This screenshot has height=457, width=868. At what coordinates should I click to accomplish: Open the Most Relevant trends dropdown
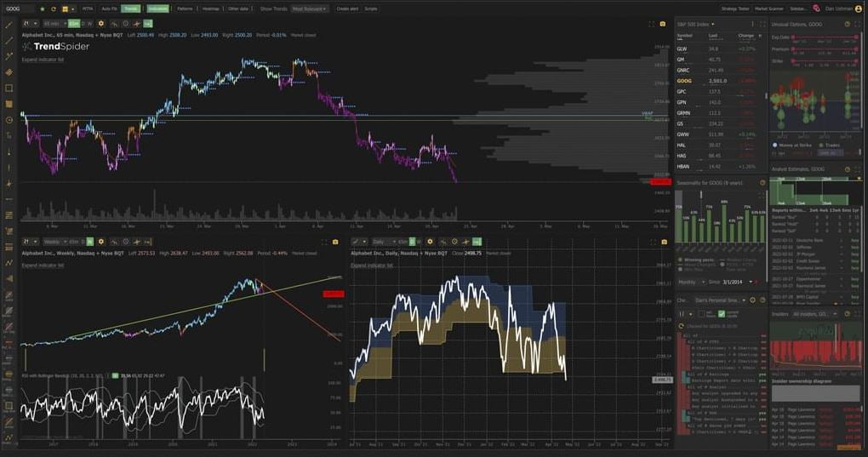(310, 9)
